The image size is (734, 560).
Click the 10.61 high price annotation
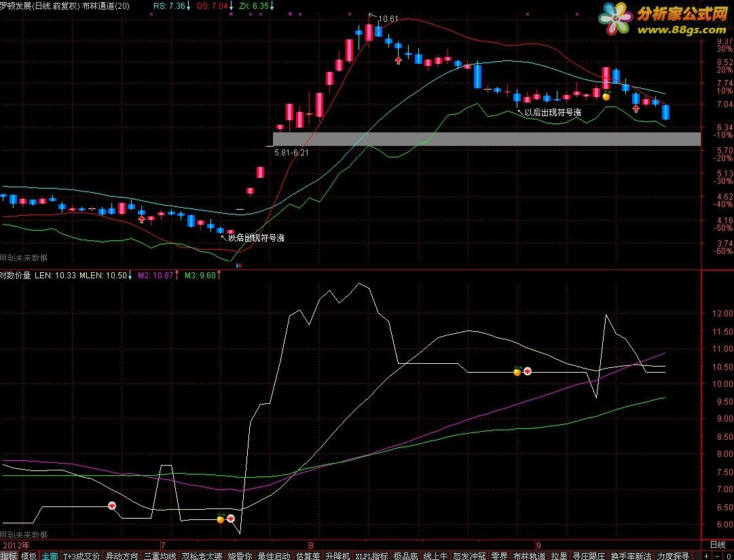click(388, 19)
